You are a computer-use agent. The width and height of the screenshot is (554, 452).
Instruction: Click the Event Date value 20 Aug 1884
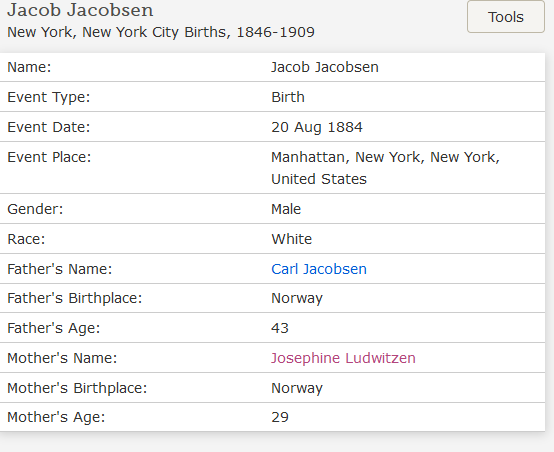[317, 127]
